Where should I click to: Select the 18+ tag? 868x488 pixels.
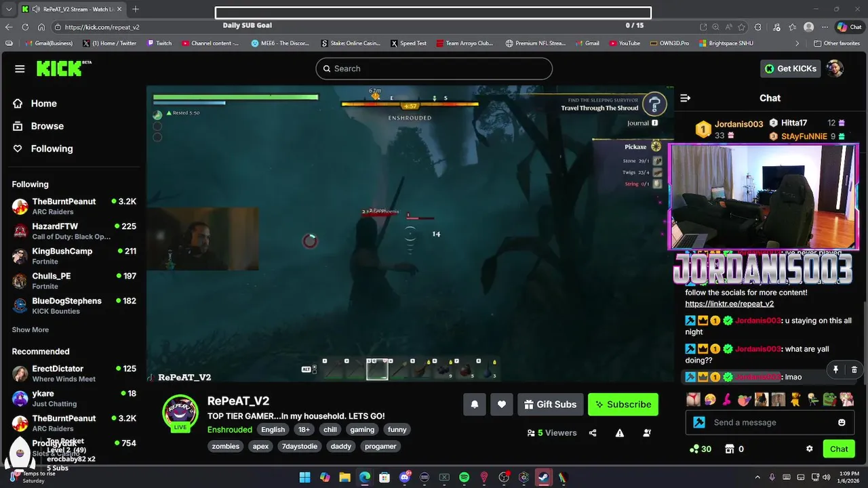point(304,430)
